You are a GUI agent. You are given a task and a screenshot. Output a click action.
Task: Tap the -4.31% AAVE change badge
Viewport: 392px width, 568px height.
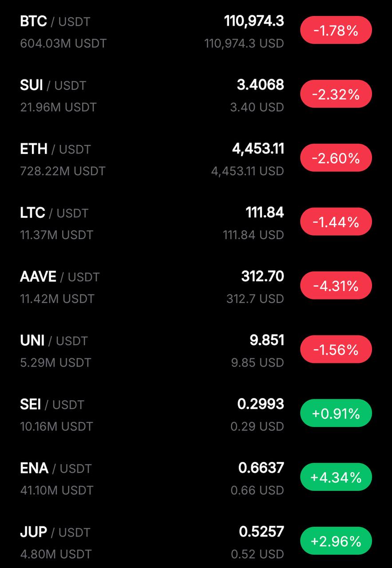click(x=336, y=286)
